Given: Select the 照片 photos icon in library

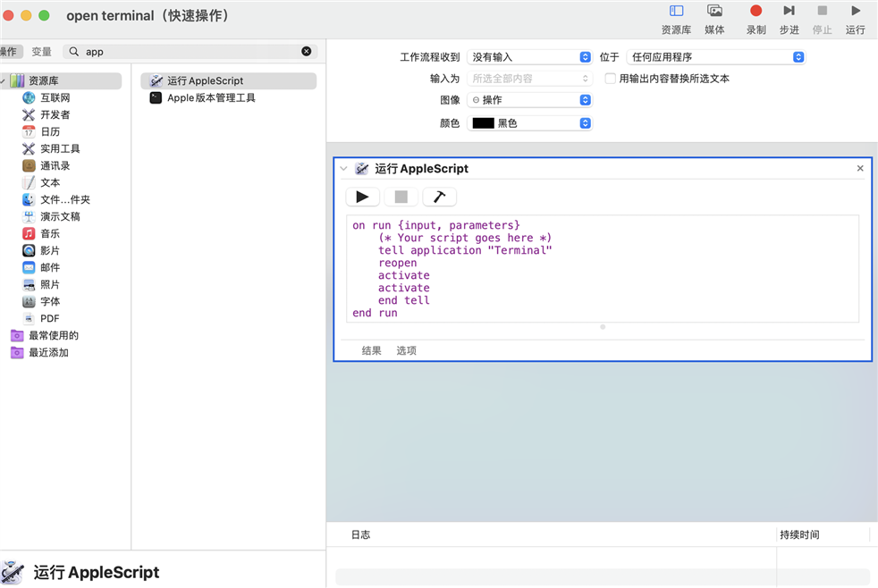Looking at the screenshot, I should click(29, 285).
